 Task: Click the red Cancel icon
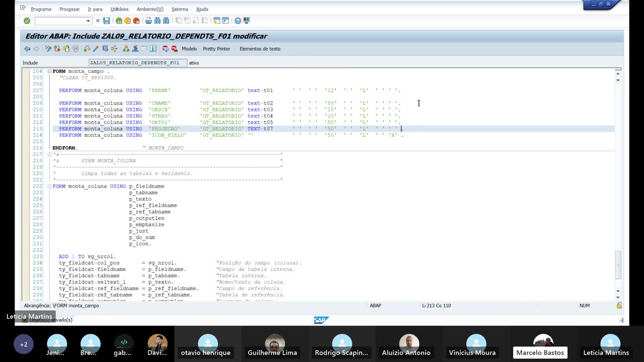[136, 21]
